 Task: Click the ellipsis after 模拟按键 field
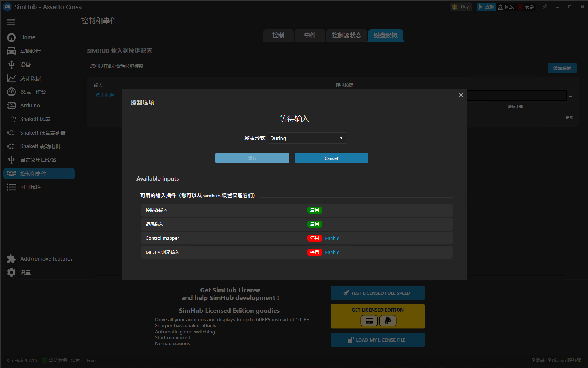click(x=571, y=96)
